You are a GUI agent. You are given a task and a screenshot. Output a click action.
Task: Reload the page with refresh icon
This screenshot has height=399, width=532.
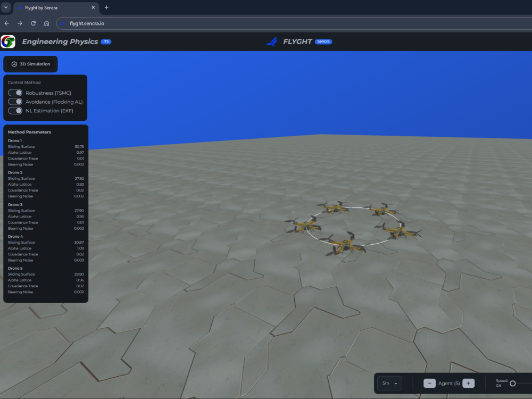click(33, 23)
